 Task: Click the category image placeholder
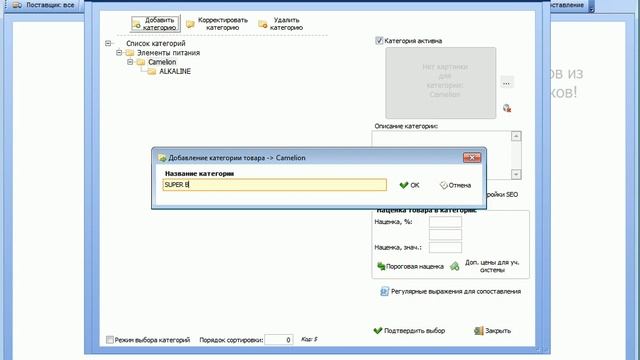(441, 83)
